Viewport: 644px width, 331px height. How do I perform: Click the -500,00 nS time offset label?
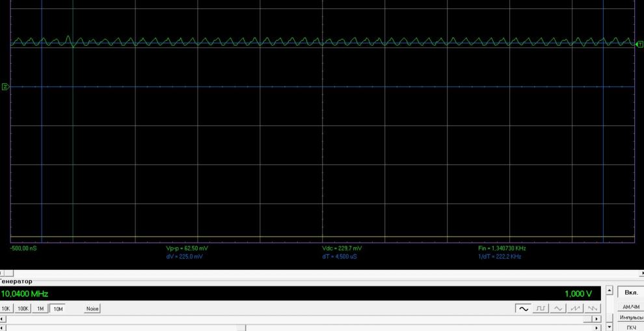click(23, 248)
